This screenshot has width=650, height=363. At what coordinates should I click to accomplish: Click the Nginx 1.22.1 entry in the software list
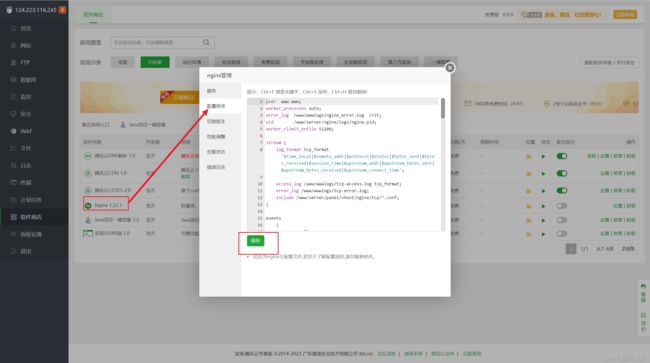(107, 205)
